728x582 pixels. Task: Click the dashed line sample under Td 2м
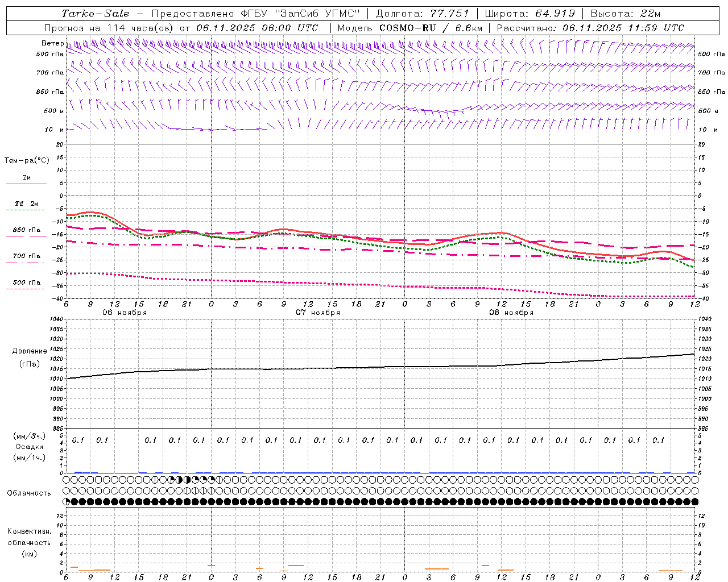[26, 210]
